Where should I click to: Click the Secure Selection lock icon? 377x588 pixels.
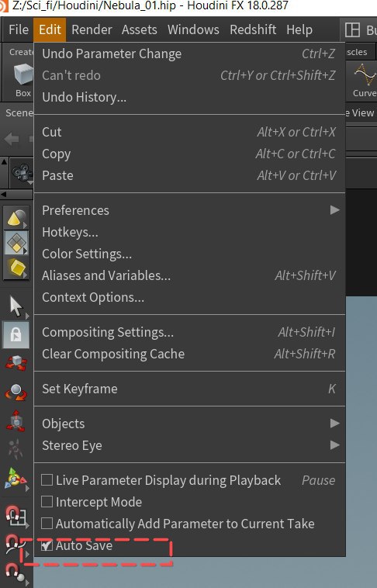click(x=16, y=334)
